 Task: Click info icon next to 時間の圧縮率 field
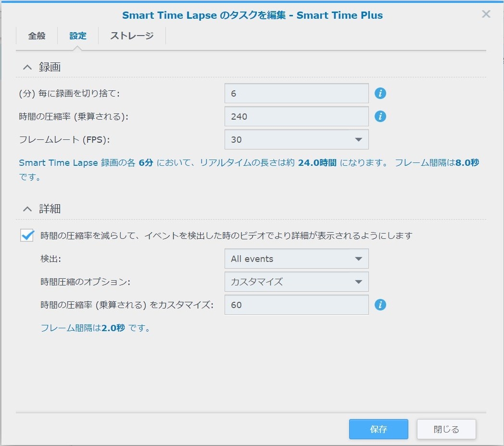(380, 116)
